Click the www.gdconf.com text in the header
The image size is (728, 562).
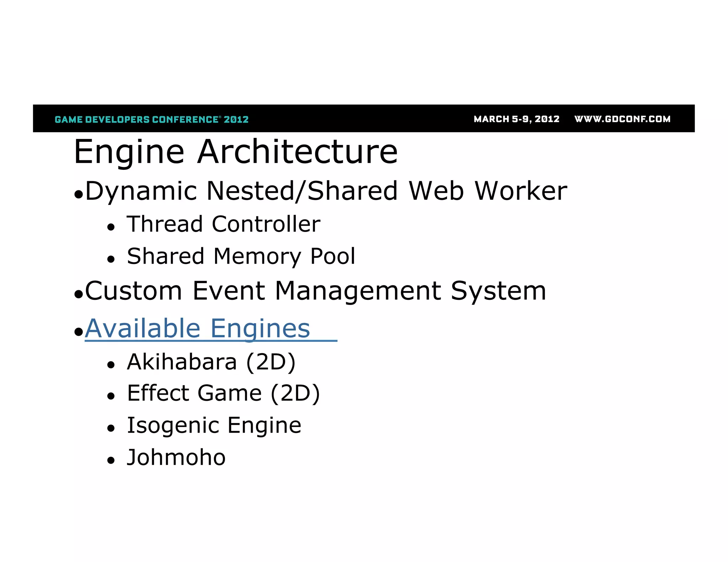pos(622,119)
